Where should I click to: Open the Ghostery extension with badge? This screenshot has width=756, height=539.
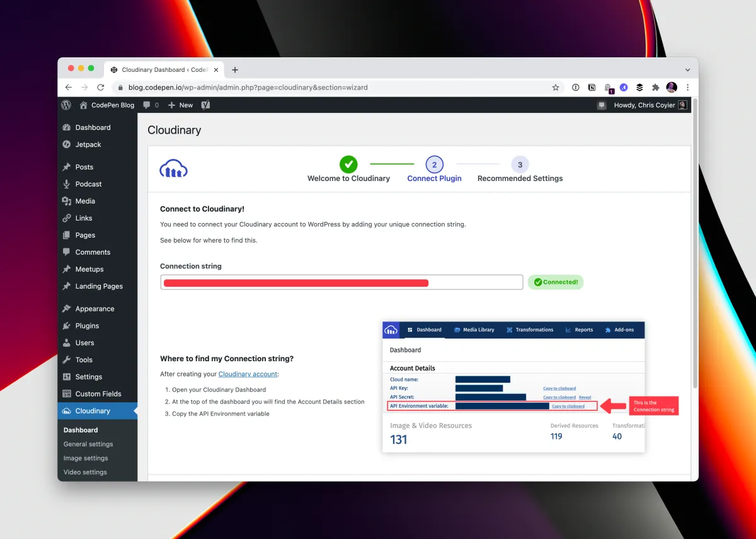click(x=608, y=88)
